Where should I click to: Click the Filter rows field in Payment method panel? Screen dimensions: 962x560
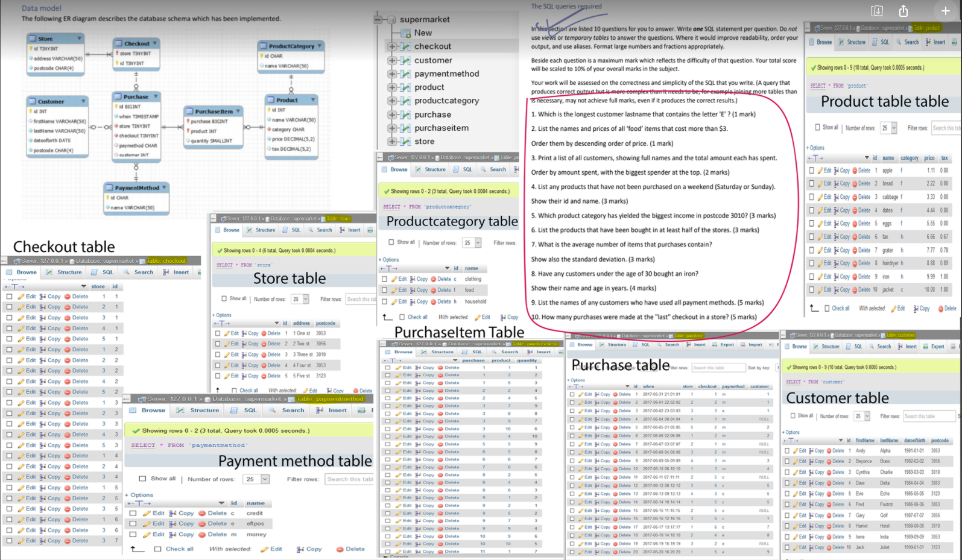(349, 479)
